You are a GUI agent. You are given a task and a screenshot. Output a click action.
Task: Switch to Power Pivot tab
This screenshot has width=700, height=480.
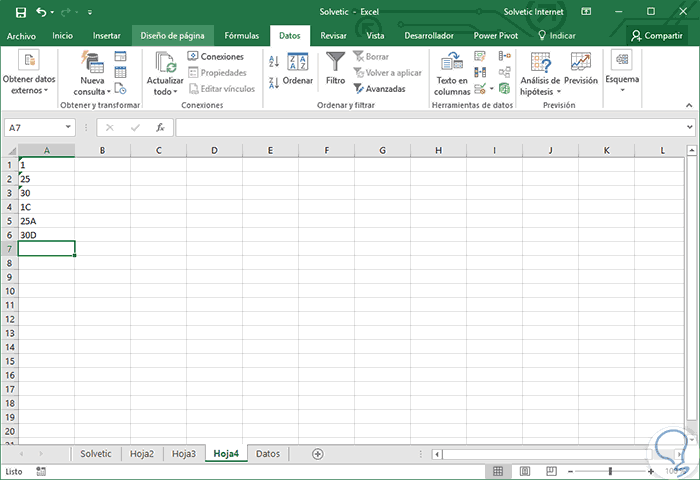point(496,36)
